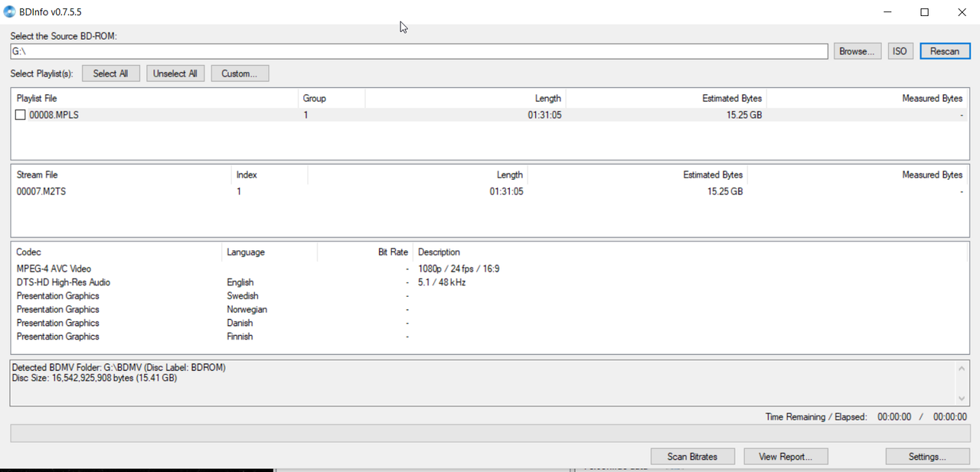Click the Stream File column header
Image resolution: width=980 pixels, height=472 pixels.
click(121, 175)
